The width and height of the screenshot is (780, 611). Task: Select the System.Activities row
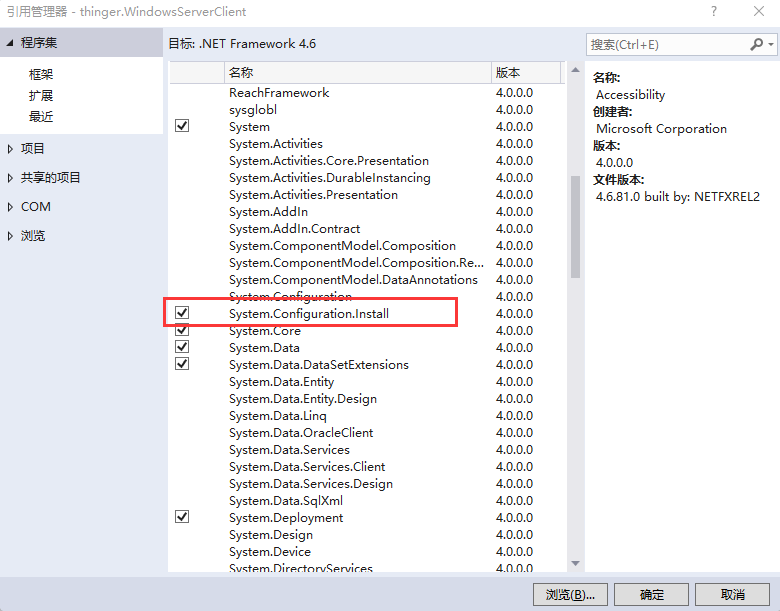(367, 144)
